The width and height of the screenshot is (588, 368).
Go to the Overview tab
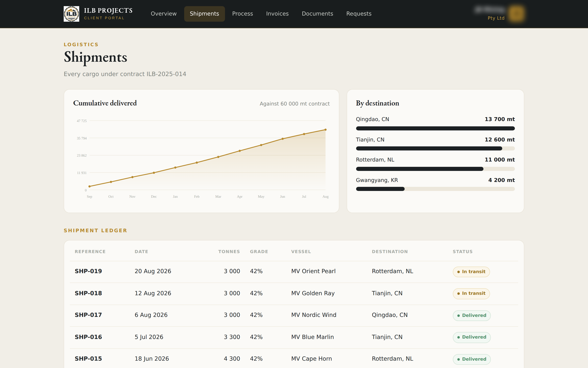coord(164,14)
